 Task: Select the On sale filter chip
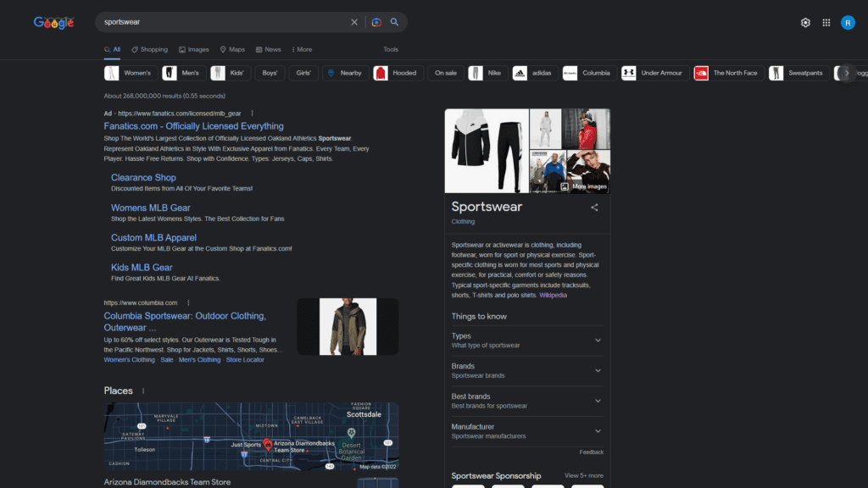tap(446, 73)
